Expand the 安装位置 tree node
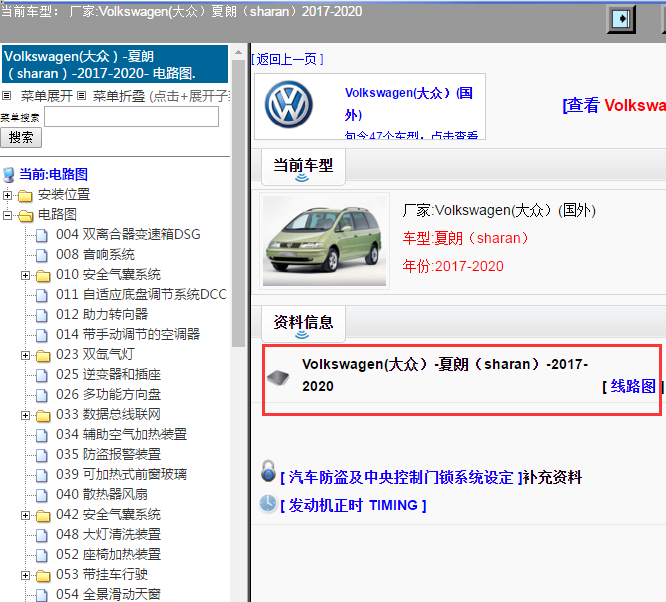Viewport: 666px width, 602px height. click(x=7, y=195)
